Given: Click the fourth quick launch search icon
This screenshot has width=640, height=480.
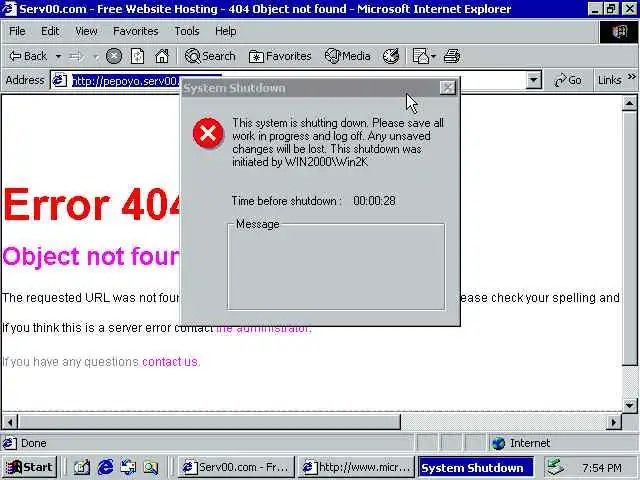Looking at the screenshot, I should pyautogui.click(x=151, y=467).
